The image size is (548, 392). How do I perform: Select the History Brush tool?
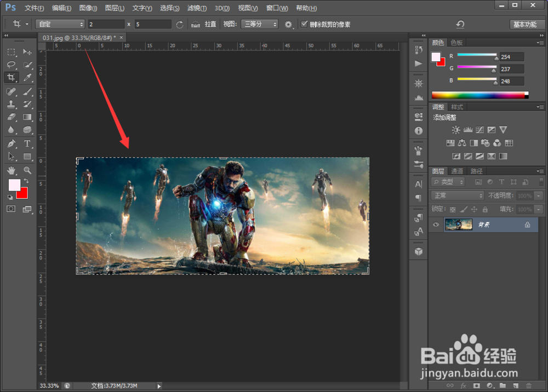coord(27,104)
